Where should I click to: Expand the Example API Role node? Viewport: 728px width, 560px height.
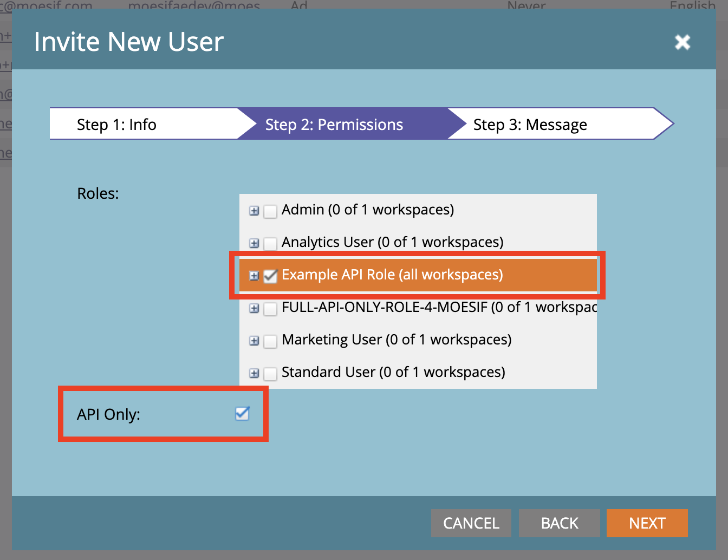point(254,276)
